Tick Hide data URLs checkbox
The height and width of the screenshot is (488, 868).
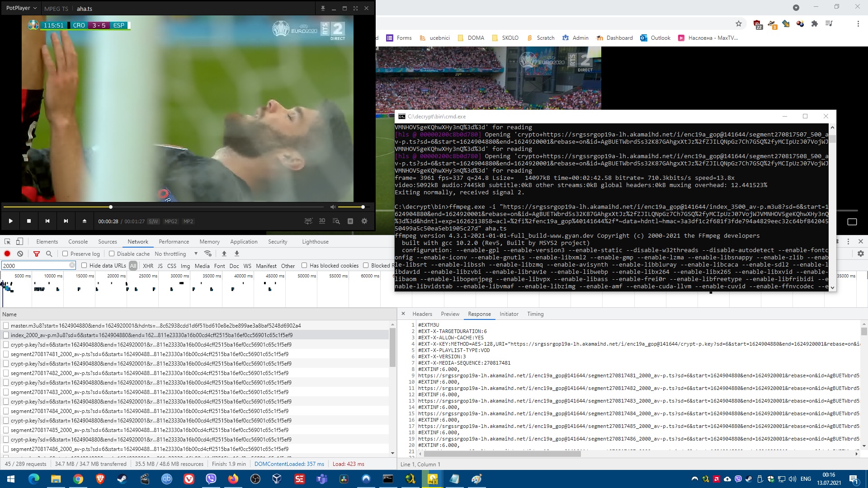tap(84, 266)
